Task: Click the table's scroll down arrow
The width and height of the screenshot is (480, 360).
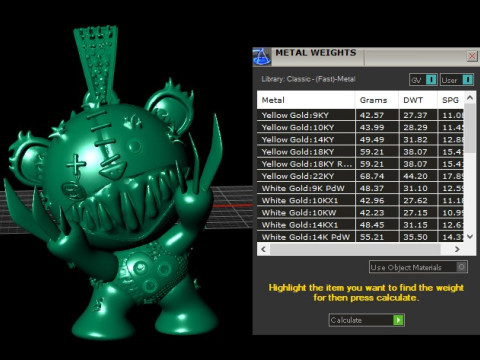Action: [x=470, y=236]
